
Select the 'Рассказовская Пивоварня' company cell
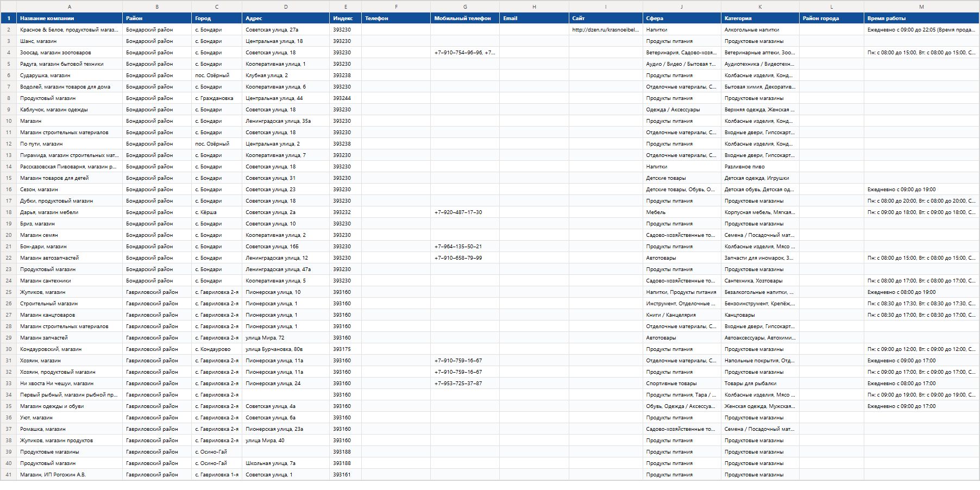70,166
